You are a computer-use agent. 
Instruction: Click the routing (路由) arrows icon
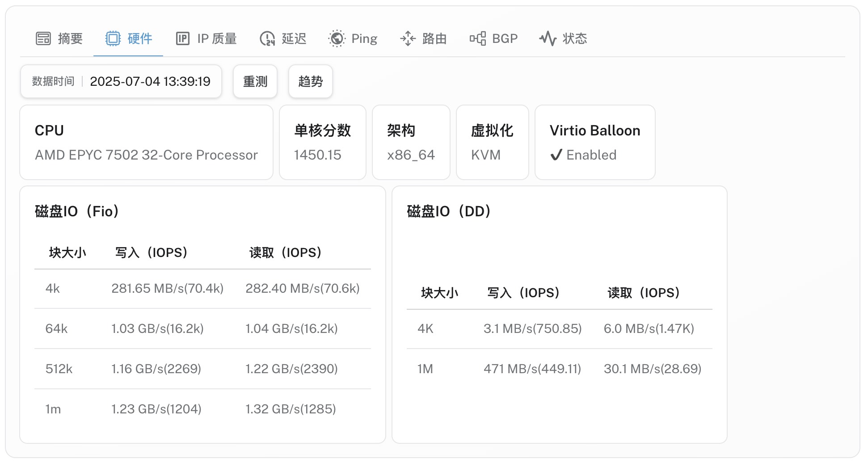[408, 39]
